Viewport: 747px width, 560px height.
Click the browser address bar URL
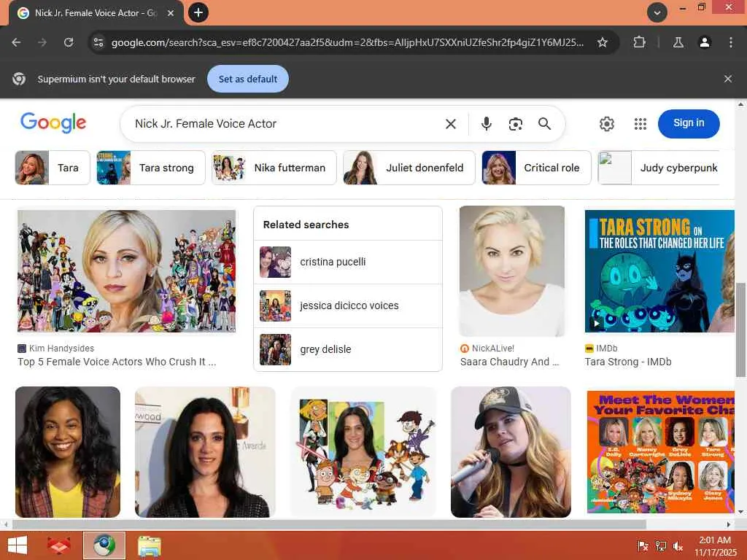tap(347, 42)
